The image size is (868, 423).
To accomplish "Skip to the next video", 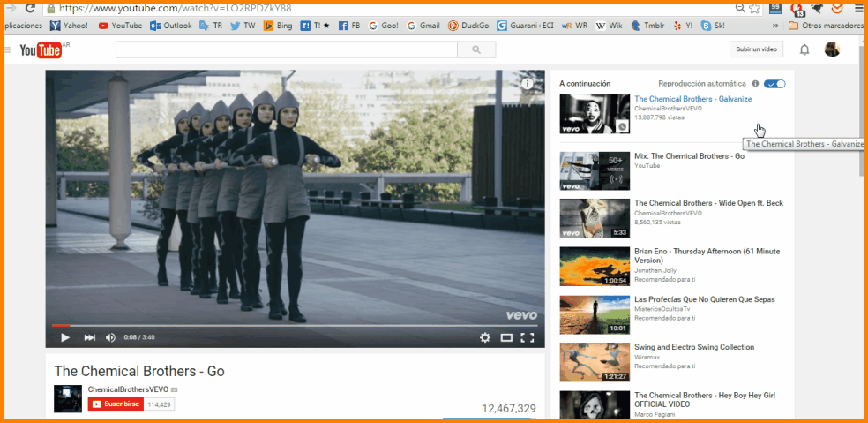I will 90,337.
